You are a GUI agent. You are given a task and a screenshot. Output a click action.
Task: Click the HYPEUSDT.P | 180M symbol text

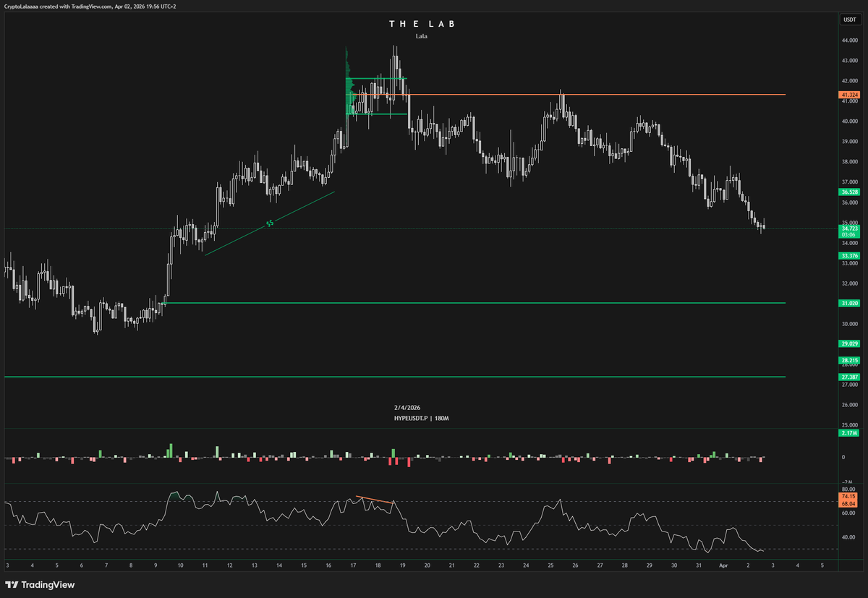pyautogui.click(x=423, y=418)
